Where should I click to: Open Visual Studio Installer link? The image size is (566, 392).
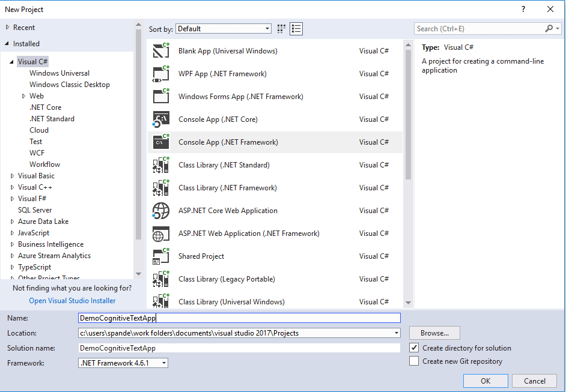[x=72, y=301]
